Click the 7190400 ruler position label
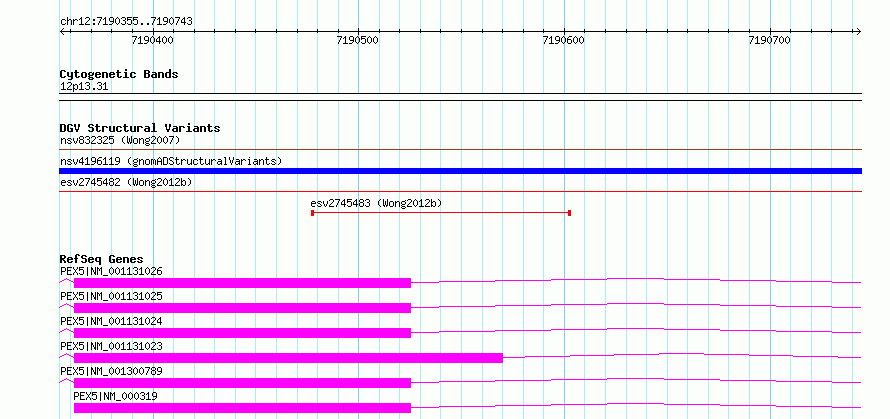890x419 pixels. [x=153, y=40]
